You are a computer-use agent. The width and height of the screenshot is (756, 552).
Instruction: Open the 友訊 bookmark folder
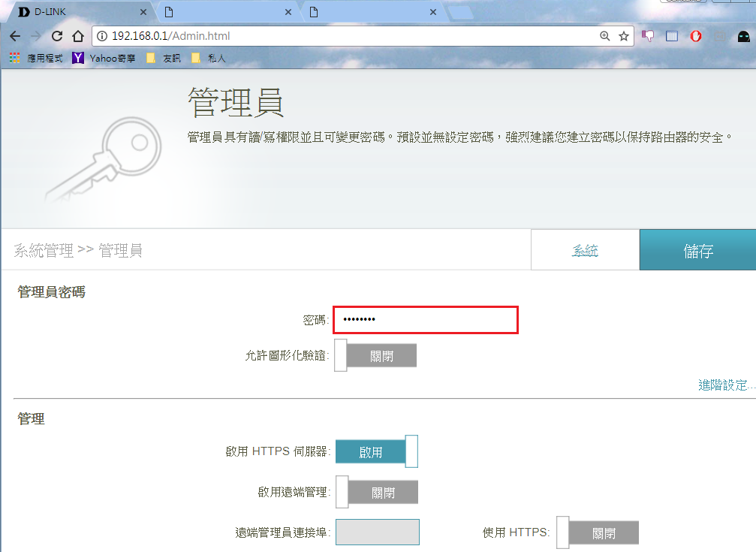(165, 58)
